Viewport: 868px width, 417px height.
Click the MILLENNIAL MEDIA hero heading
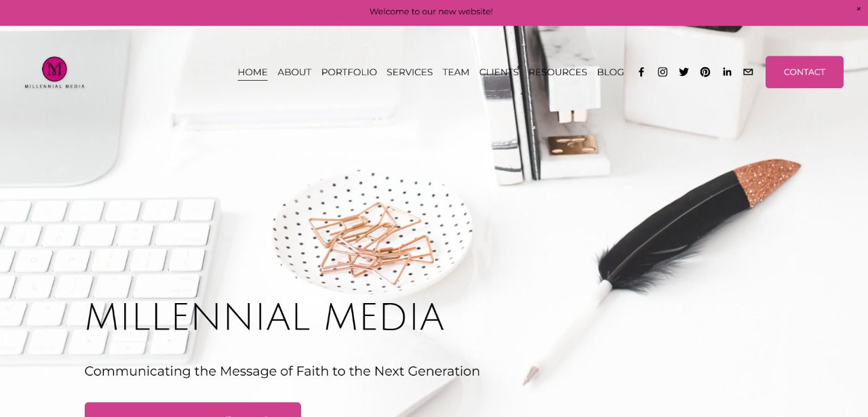[264, 317]
